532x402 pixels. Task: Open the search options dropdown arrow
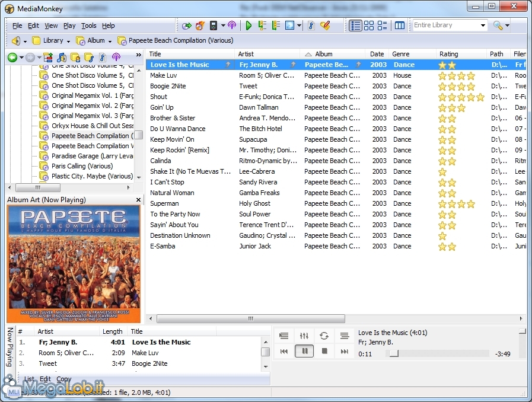tap(507, 25)
